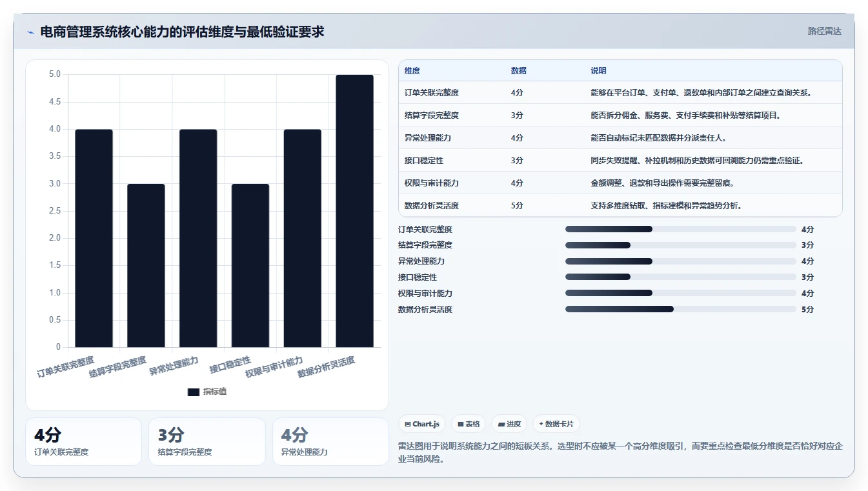Click the description starting 能否拆分佣金
This screenshot has width=868, height=491.
(x=685, y=115)
